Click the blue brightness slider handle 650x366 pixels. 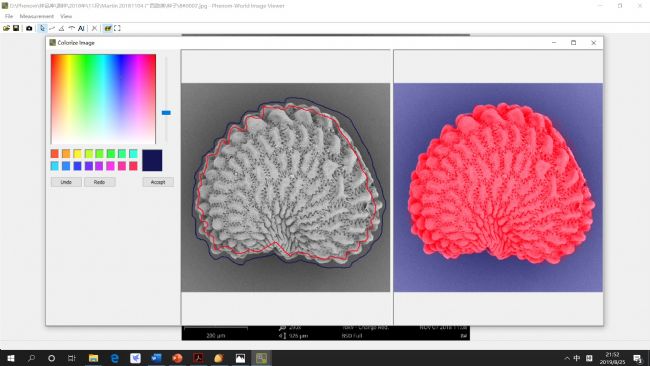(166, 112)
